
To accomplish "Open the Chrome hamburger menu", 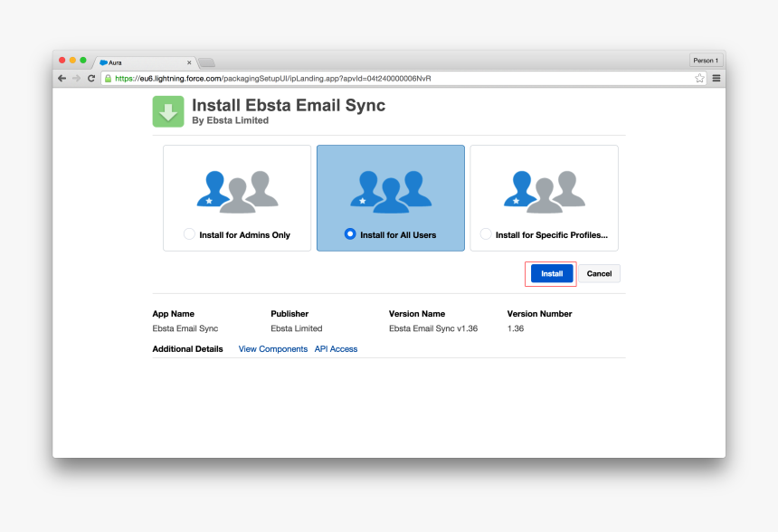I will pos(716,78).
